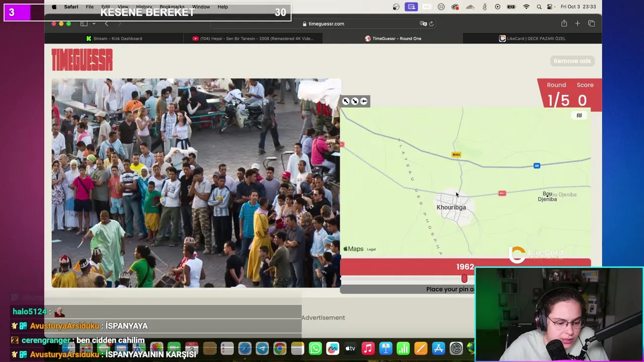Move the year slider handle

coord(464,279)
